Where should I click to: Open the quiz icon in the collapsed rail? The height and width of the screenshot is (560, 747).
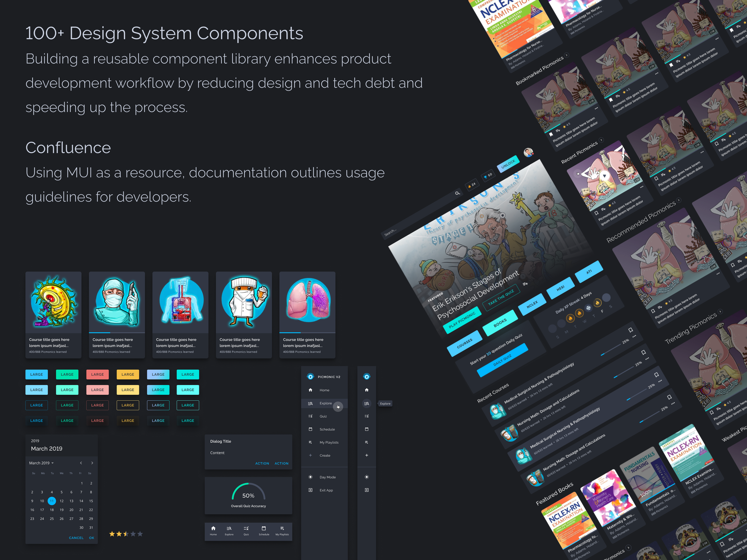[x=366, y=416]
